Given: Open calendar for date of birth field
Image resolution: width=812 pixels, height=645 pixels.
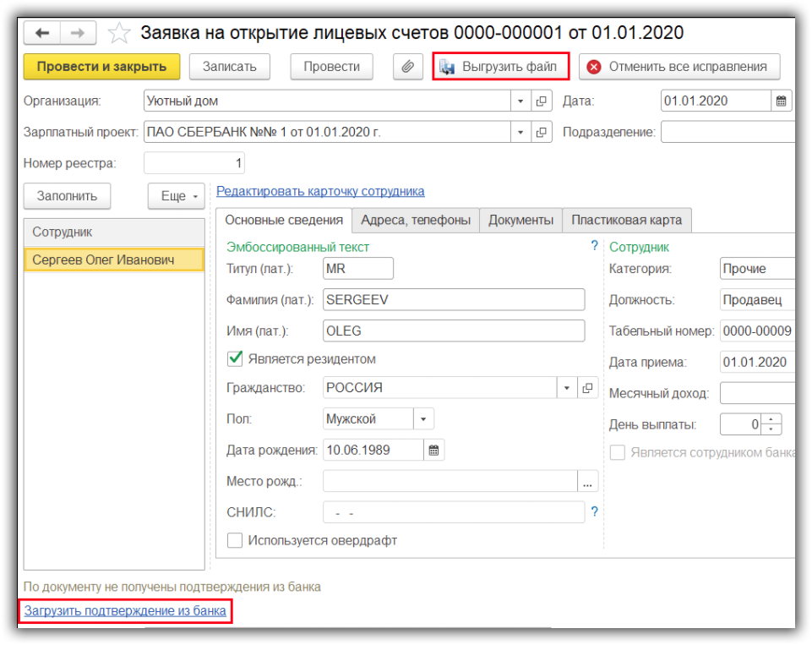Looking at the screenshot, I should coord(433,450).
